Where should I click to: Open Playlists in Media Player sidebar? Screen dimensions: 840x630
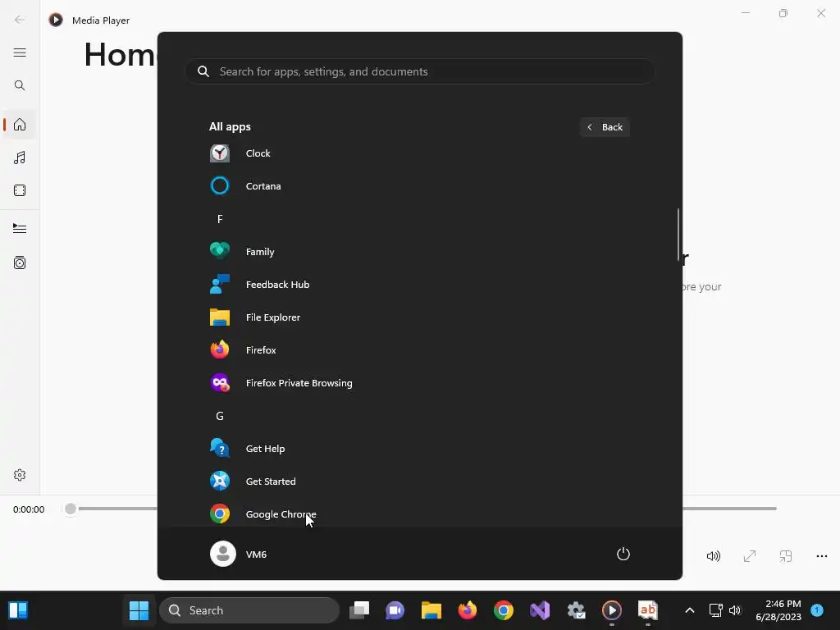click(20, 262)
